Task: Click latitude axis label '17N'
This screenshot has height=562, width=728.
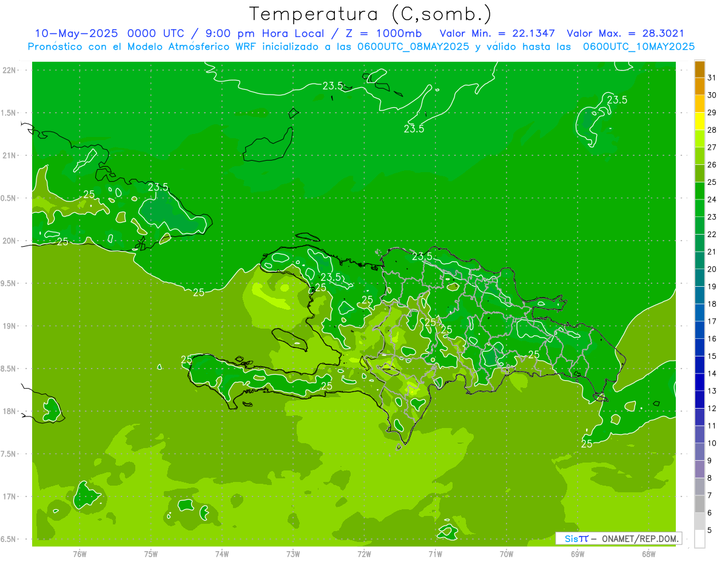Action: [9, 497]
